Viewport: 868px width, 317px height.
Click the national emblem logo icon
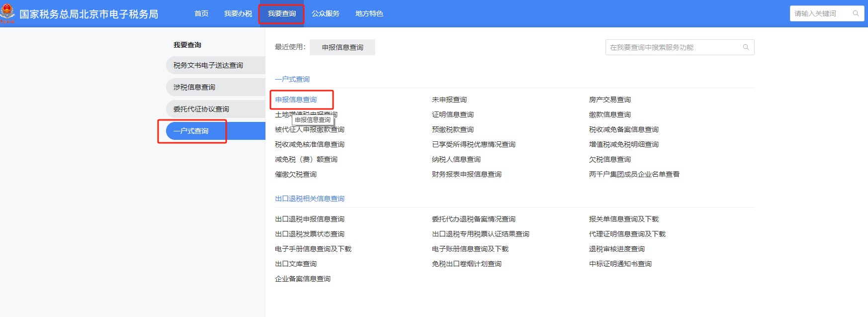point(7,13)
